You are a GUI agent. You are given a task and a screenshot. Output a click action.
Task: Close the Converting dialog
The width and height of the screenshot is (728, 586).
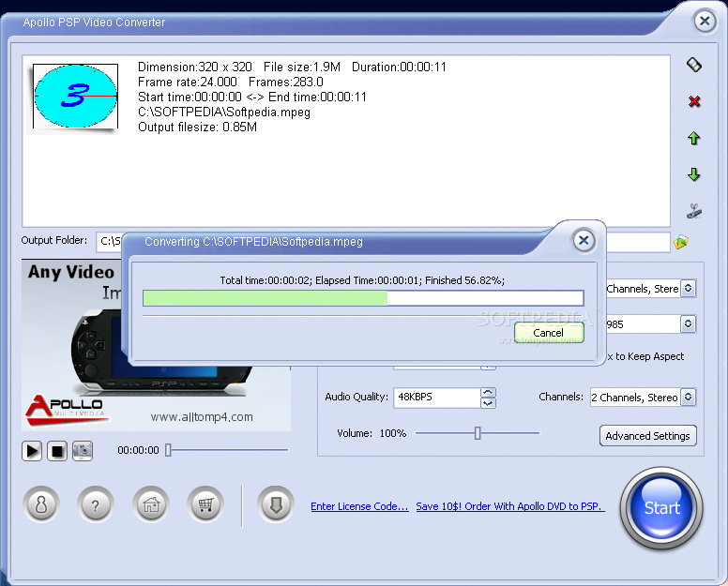point(584,240)
